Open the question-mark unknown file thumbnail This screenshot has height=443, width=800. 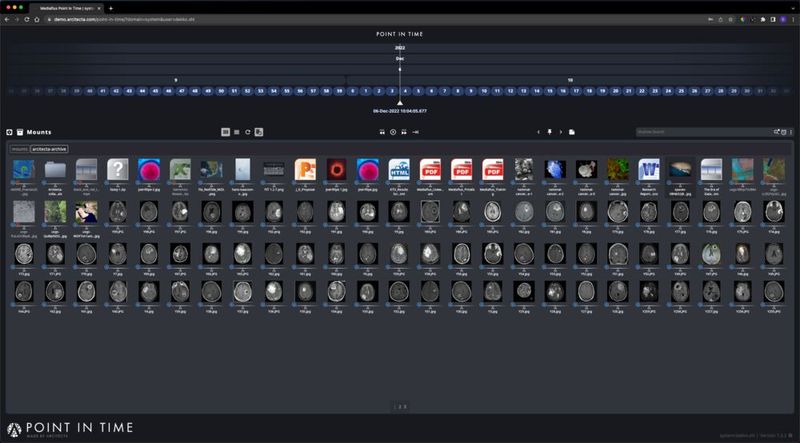(x=118, y=169)
